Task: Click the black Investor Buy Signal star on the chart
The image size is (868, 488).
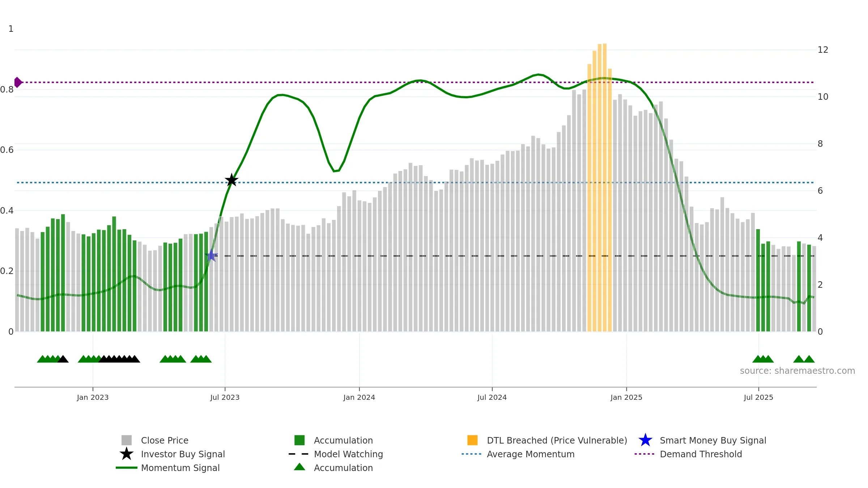Action: [x=231, y=180]
